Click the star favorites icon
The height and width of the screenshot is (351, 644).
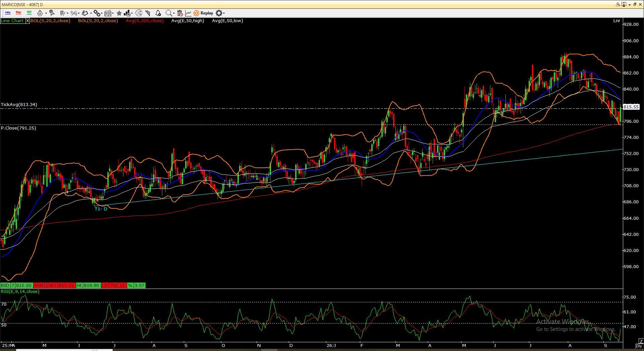pyautogui.click(x=119, y=13)
